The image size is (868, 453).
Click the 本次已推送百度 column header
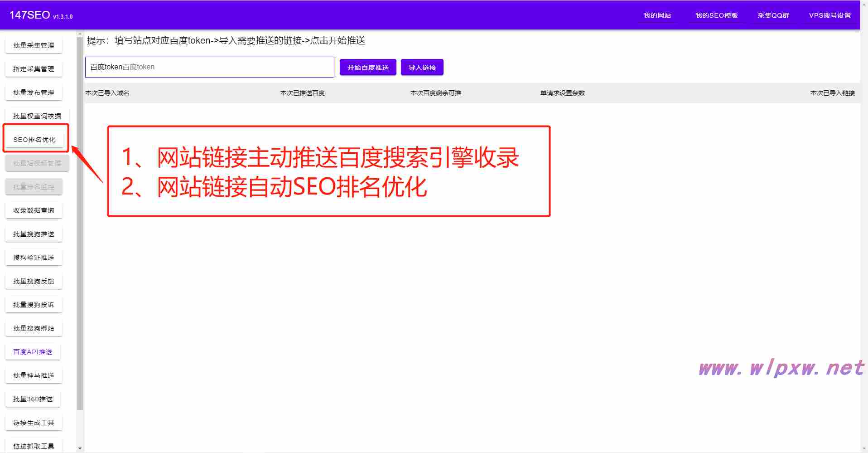coord(303,93)
